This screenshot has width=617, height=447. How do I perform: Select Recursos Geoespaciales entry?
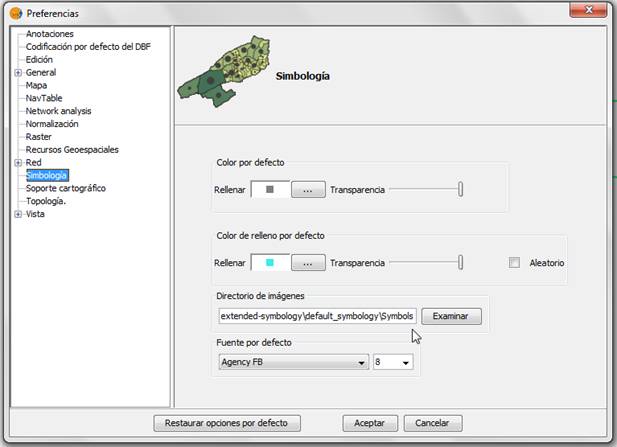pos(72,150)
